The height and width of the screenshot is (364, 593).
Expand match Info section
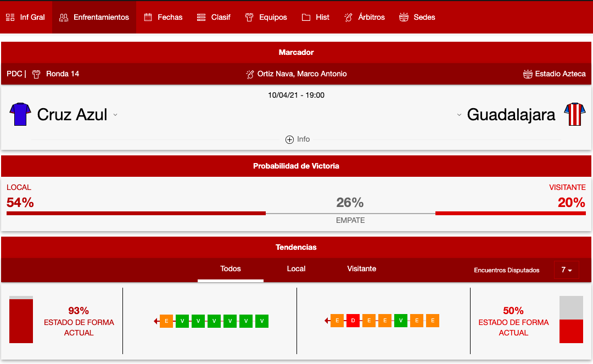(x=298, y=139)
